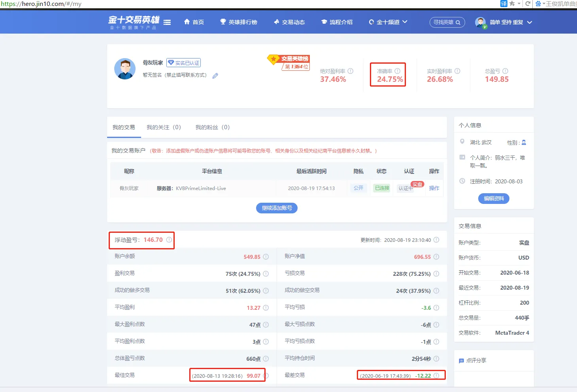Show info for 浮动盈亏
The height and width of the screenshot is (392, 577).
tap(169, 240)
